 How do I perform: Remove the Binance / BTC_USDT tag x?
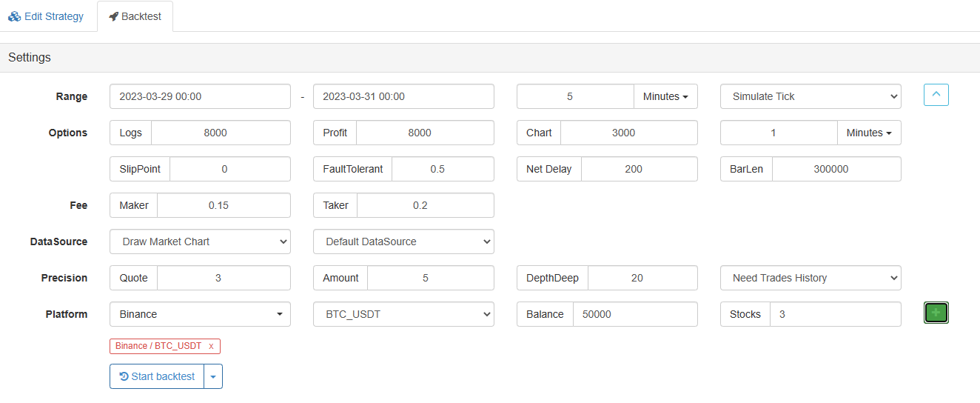click(x=211, y=346)
